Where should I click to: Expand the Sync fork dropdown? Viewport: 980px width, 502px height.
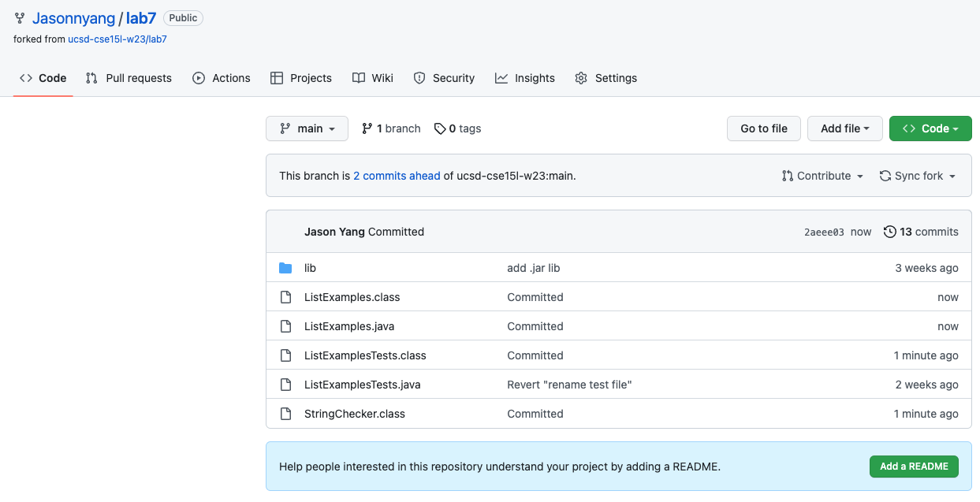tap(918, 176)
